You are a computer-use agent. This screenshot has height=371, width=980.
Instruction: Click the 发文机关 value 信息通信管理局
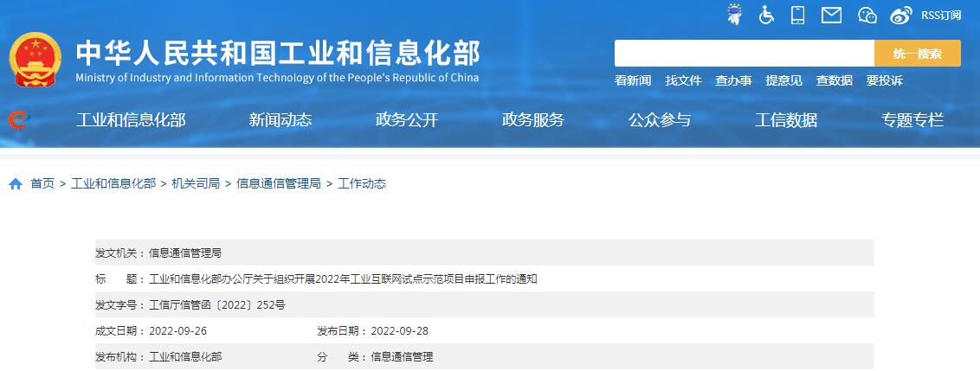[x=185, y=253]
